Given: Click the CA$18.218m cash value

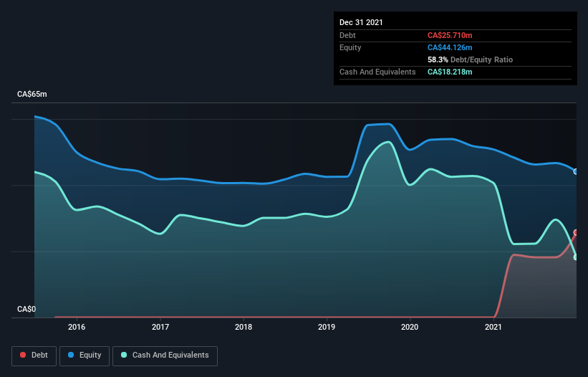Looking at the screenshot, I should [450, 72].
